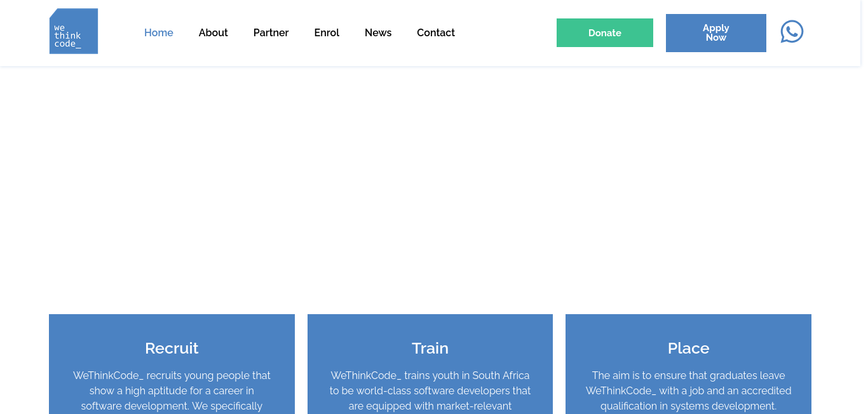Select the Partner menu item

point(271,32)
